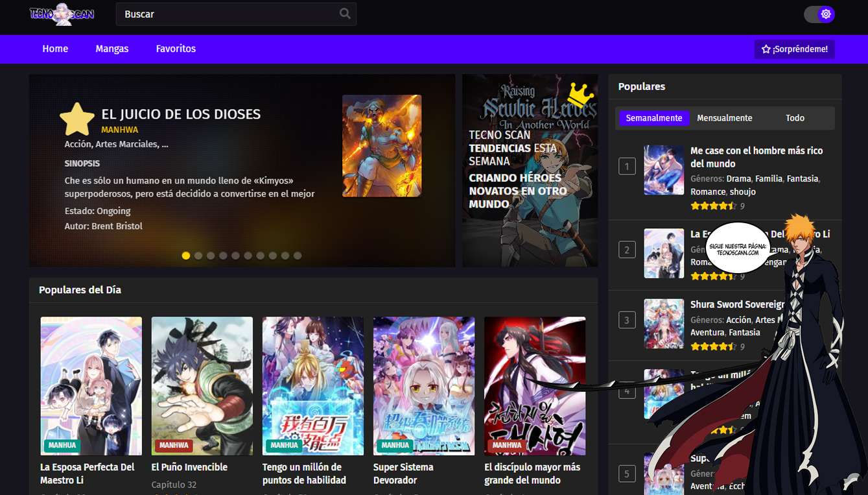
Task: Open the Favoritos section
Action: pyautogui.click(x=176, y=49)
